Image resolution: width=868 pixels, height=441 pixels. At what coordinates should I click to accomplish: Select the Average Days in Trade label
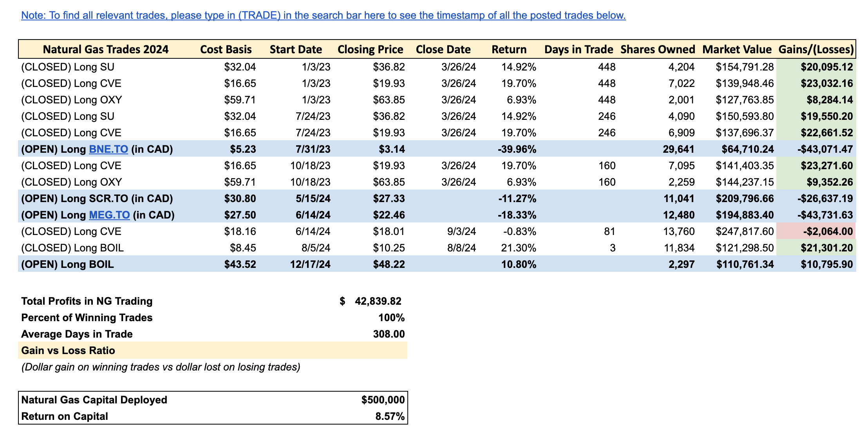click(x=77, y=334)
